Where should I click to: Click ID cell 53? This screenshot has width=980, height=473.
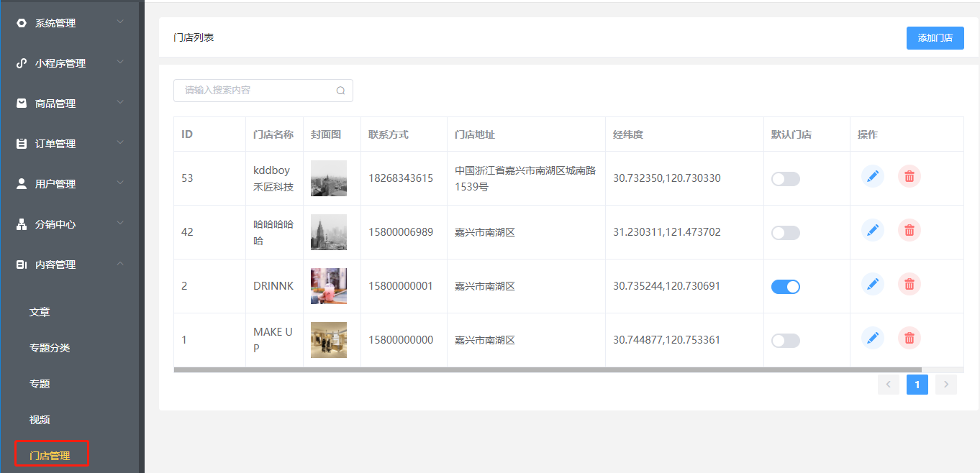(x=187, y=178)
